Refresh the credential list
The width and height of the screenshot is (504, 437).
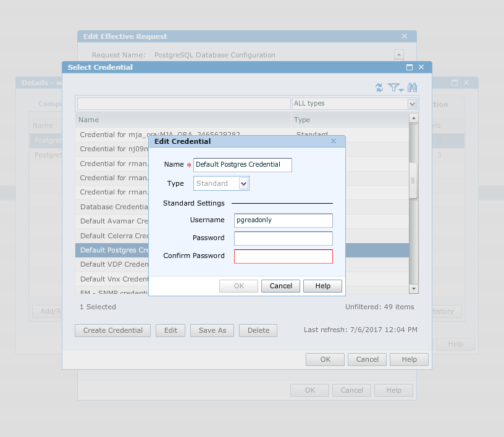coord(379,88)
